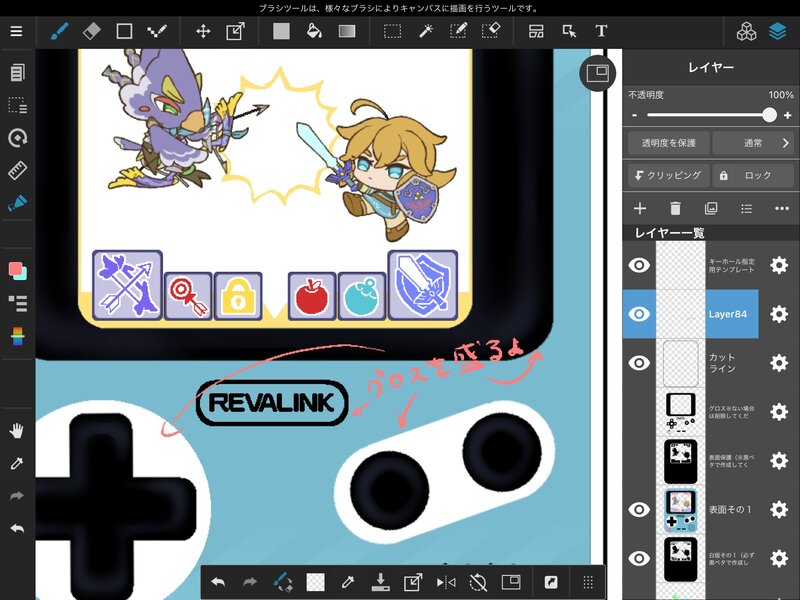Select the Gradient tool
Viewport: 800px width, 600px height.
point(347,31)
